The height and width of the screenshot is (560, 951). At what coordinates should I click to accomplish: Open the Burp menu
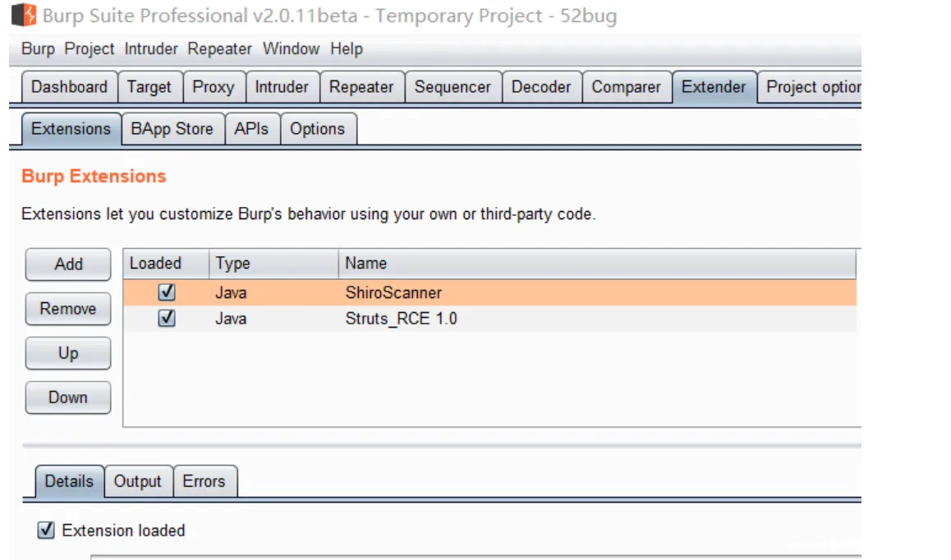tap(38, 49)
